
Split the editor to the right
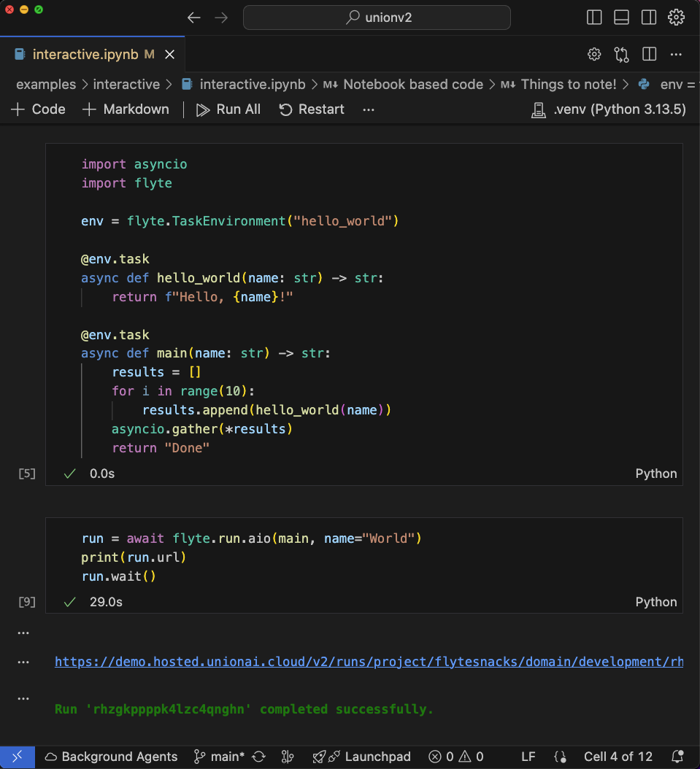(x=649, y=55)
